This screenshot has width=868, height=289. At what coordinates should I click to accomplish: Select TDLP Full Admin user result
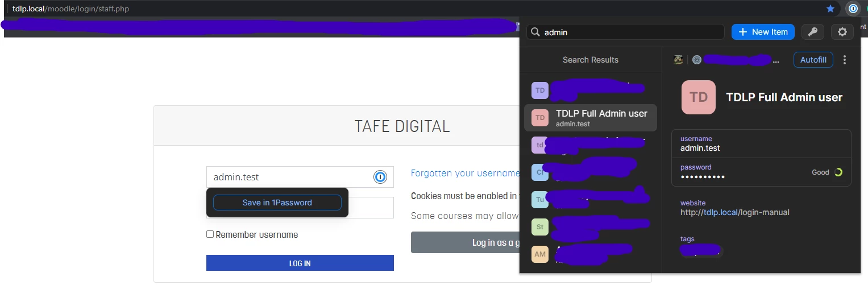coord(590,118)
